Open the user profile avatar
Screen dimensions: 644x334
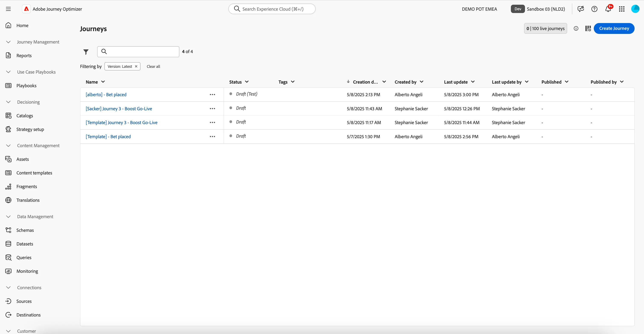tap(635, 9)
